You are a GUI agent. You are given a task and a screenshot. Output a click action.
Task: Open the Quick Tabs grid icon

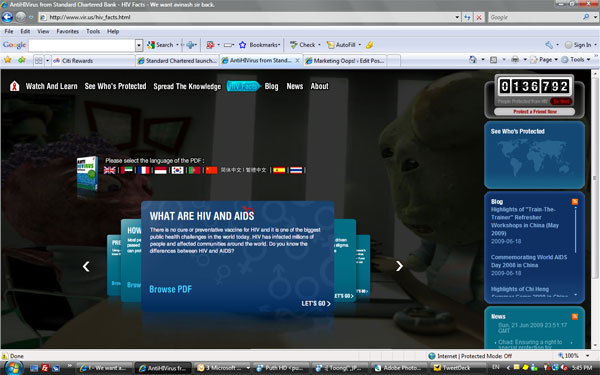[x=39, y=60]
